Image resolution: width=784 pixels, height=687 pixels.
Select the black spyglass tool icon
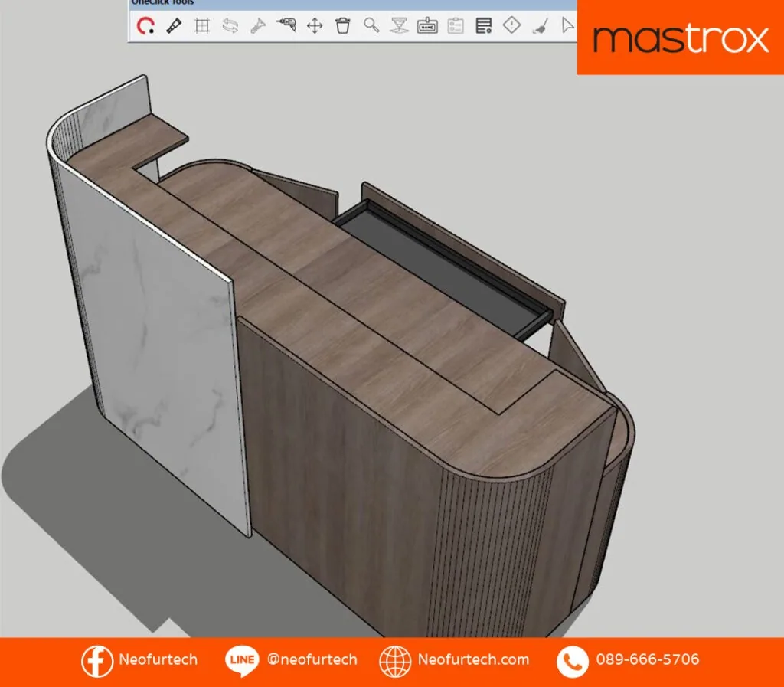tap(174, 25)
